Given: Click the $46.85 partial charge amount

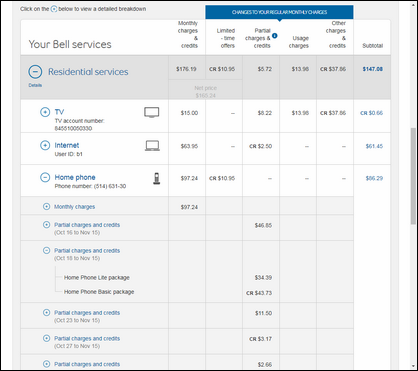Looking at the screenshot, I should click(263, 226).
